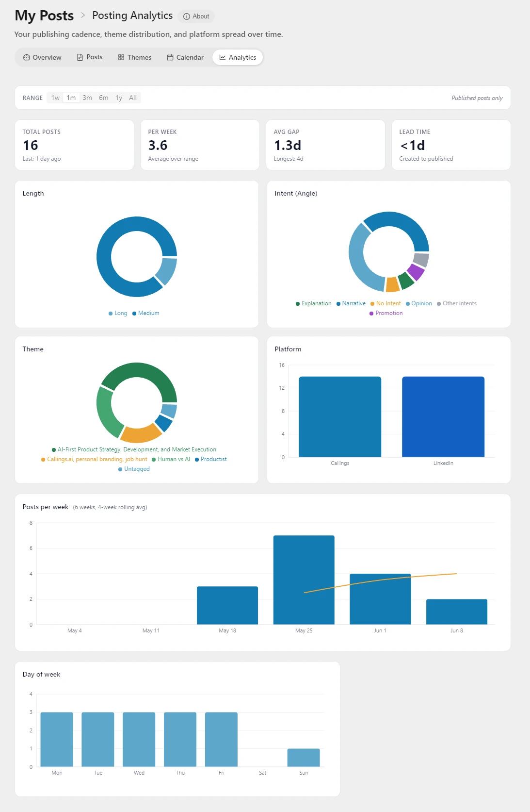Open the Calendar tab
530x812 pixels.
coord(185,57)
